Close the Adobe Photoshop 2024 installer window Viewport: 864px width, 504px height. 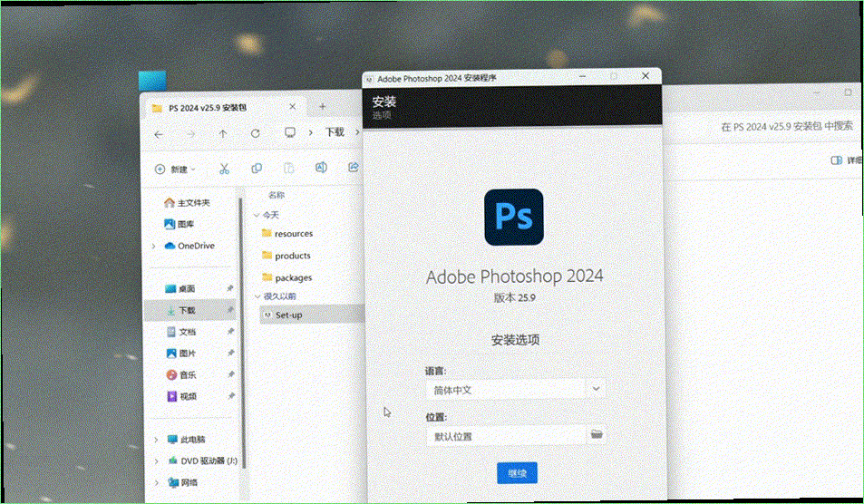click(646, 76)
